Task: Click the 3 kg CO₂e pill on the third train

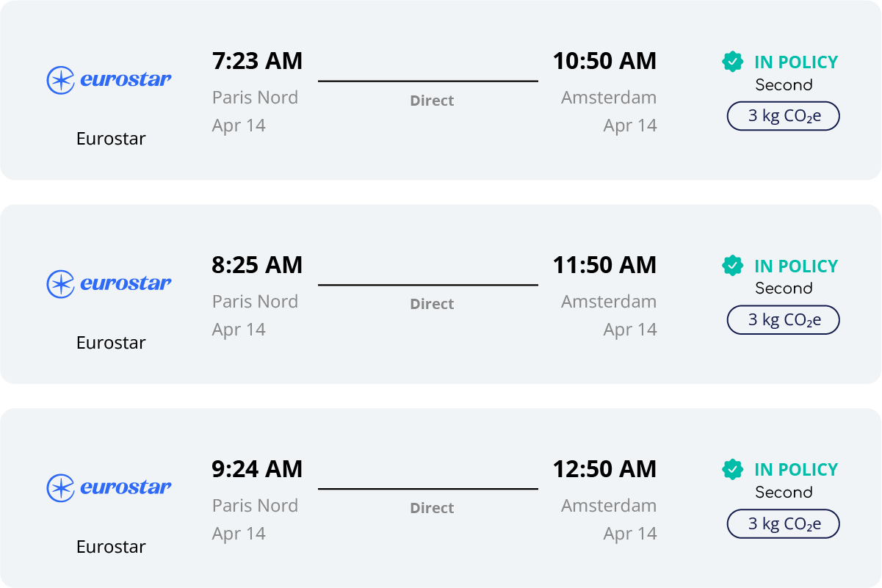Action: click(x=783, y=524)
